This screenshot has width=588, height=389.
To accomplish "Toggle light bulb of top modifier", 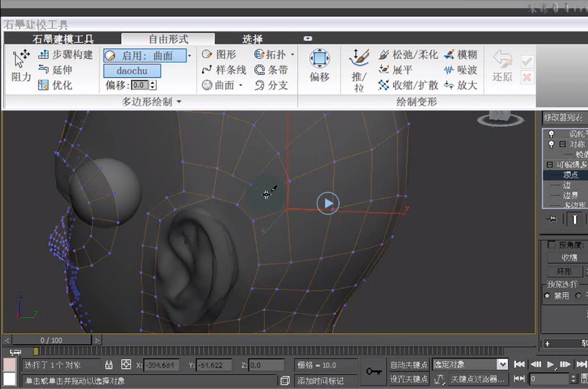I will click(x=551, y=134).
